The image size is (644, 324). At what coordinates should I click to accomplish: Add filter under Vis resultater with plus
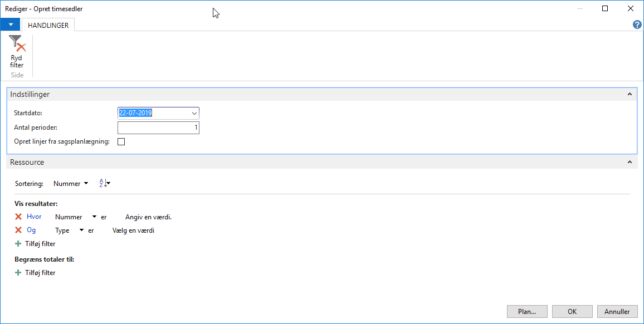coord(35,243)
